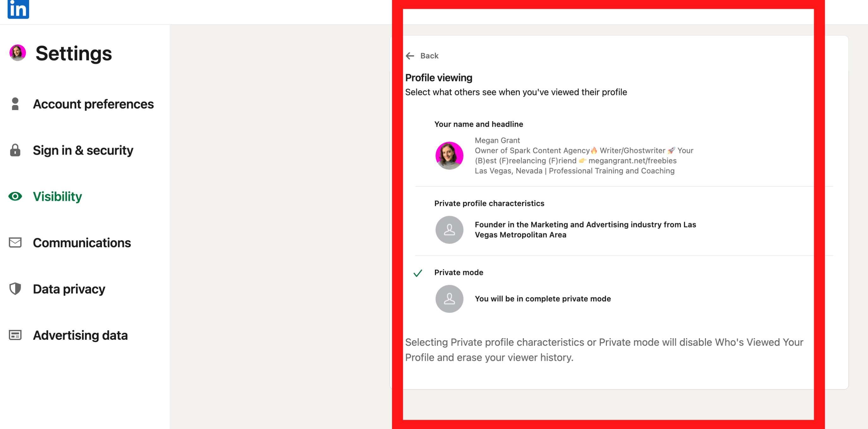Expand the Data privacy section
This screenshot has width=868, height=429.
[x=69, y=289]
